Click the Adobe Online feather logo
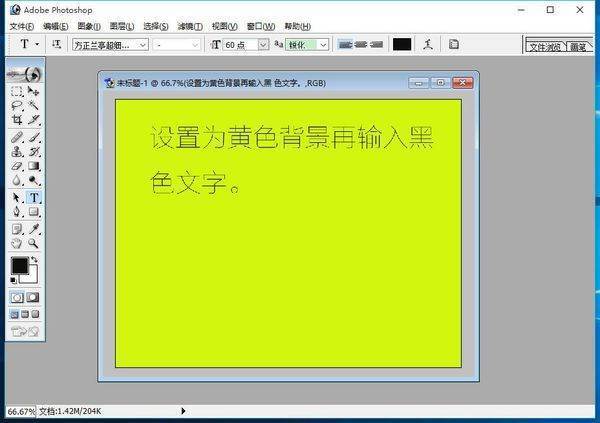 25,73
